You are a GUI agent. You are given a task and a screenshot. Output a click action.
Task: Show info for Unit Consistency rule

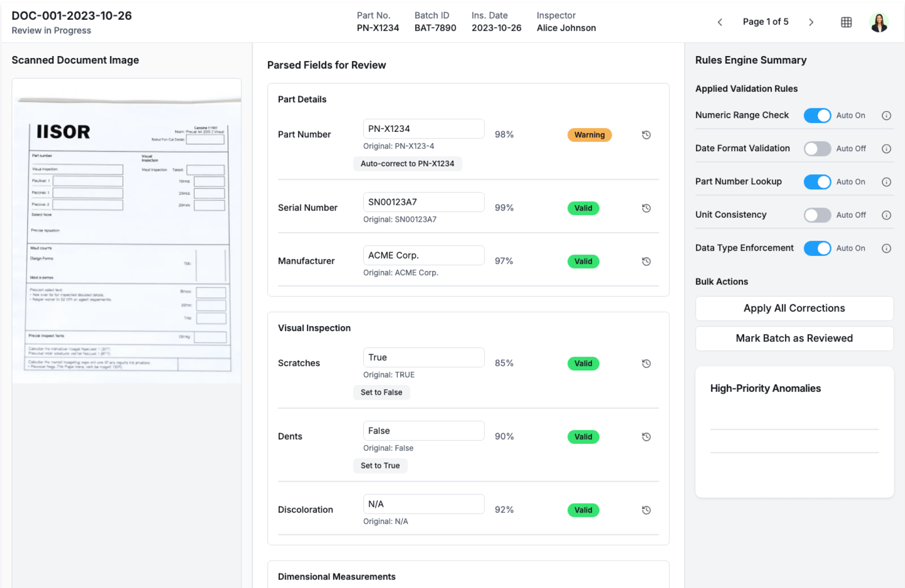886,215
